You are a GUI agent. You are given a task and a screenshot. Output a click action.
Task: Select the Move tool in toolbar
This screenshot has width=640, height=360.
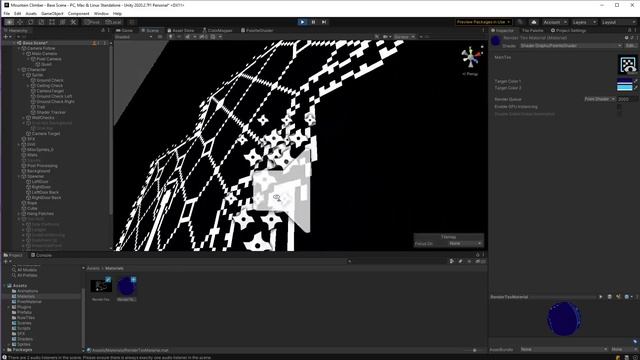[20, 22]
